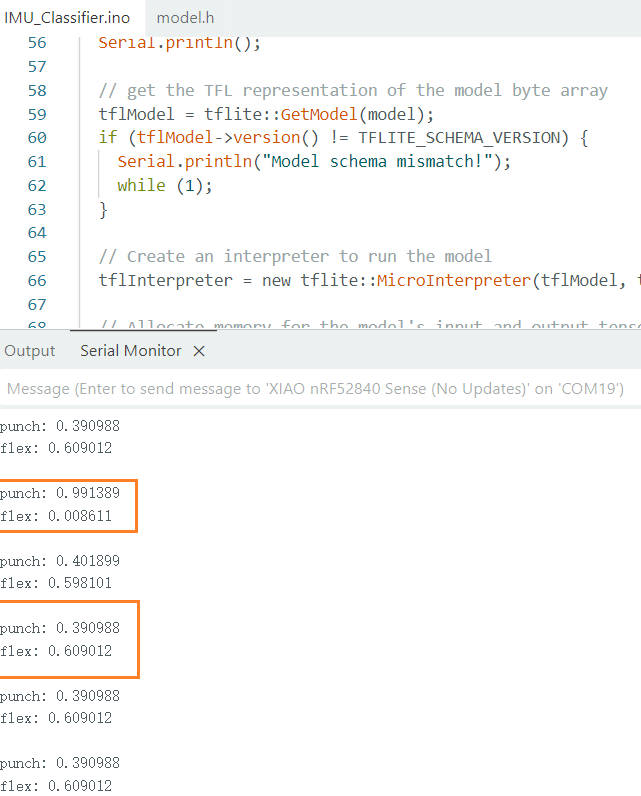Viewport: 641px width, 796px height.
Task: Close the Serial Monitor panel tab
Action: pyautogui.click(x=199, y=351)
